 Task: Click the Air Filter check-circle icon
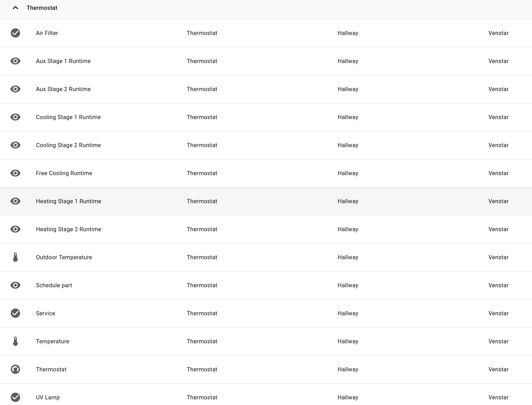coord(15,33)
